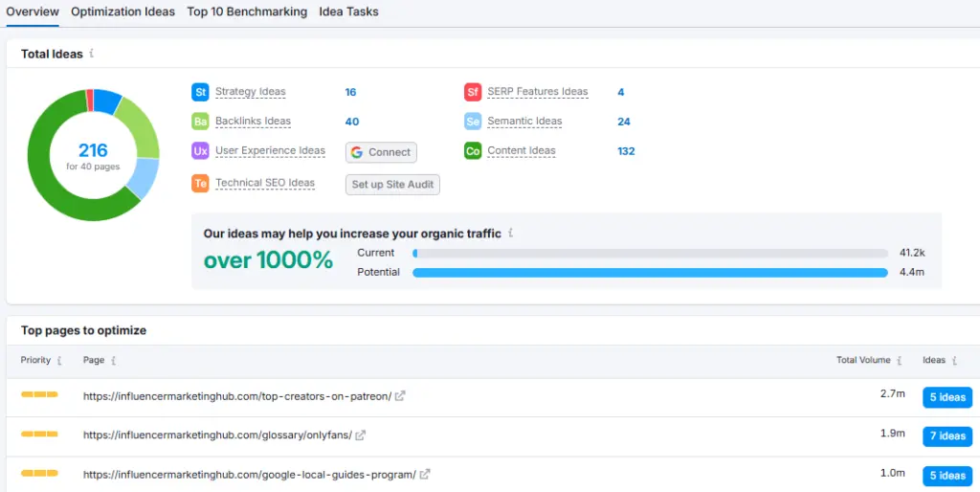
Task: Click the 216 total ideas donut chart
Action: tap(93, 155)
